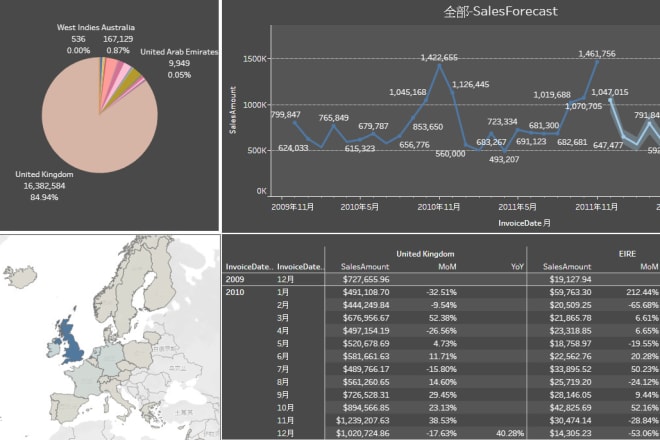Viewport: 660px width, 440px height.
Task: Click the 9,949 value in pie chart
Action: [x=179, y=63]
